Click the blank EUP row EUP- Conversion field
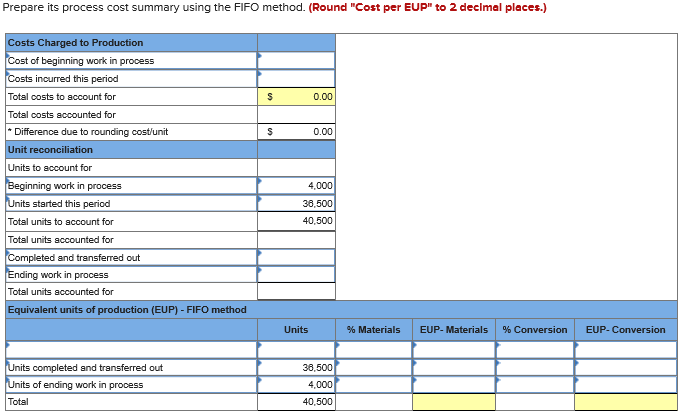Viewport: 681px width, 411px height. (x=626, y=350)
